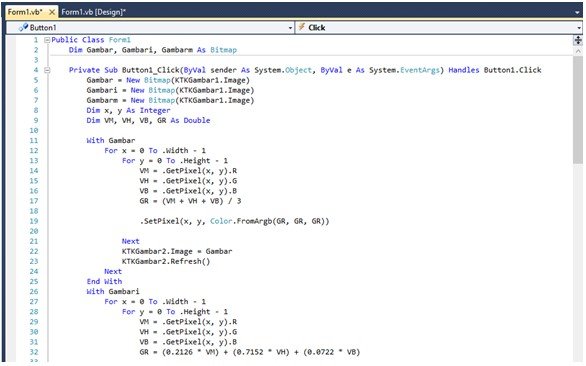The image size is (586, 366).
Task: Click line 5 'Gambar = New Bitmap' statement
Action: click(x=168, y=80)
